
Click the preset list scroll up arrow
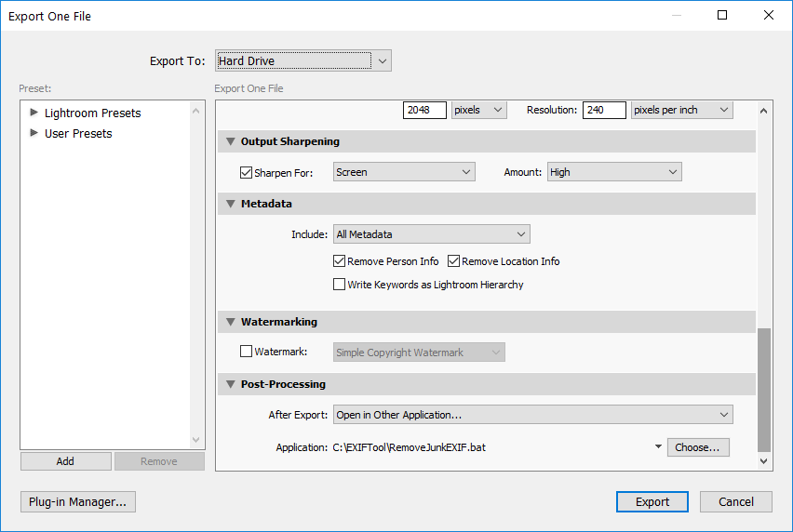click(x=196, y=111)
